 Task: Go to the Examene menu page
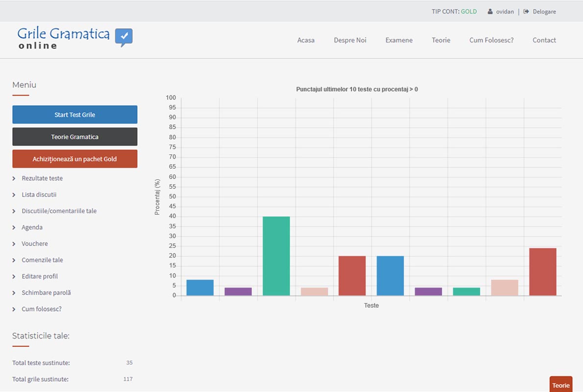pyautogui.click(x=399, y=40)
